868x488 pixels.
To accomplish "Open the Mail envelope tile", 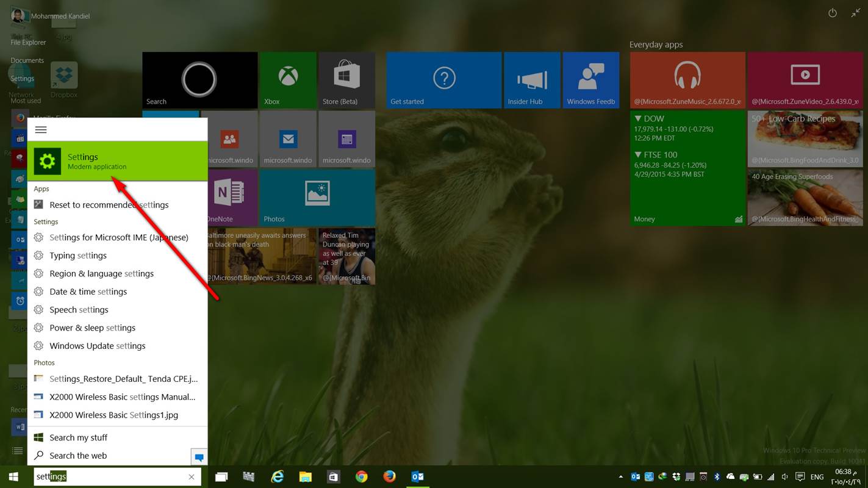I will 289,138.
